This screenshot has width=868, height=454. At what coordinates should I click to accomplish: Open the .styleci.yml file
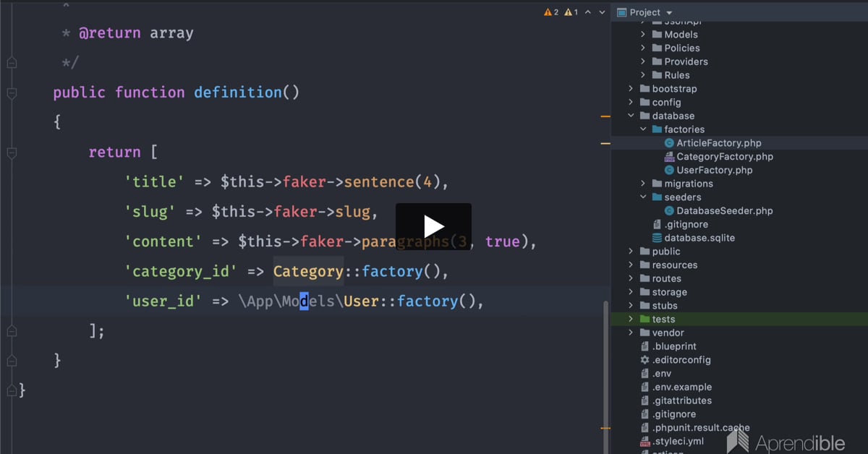678,441
